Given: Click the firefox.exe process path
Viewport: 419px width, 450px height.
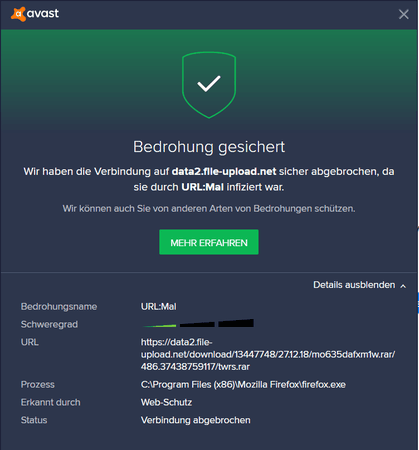Looking at the screenshot, I should click(243, 385).
